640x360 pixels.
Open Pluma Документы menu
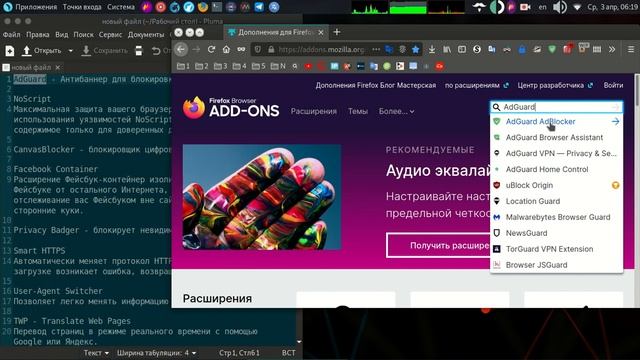coord(146,35)
